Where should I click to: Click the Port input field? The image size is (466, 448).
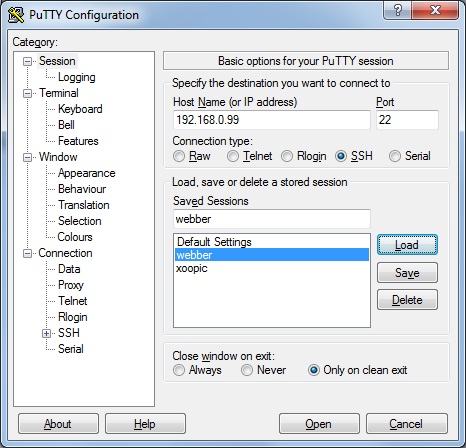click(407, 120)
